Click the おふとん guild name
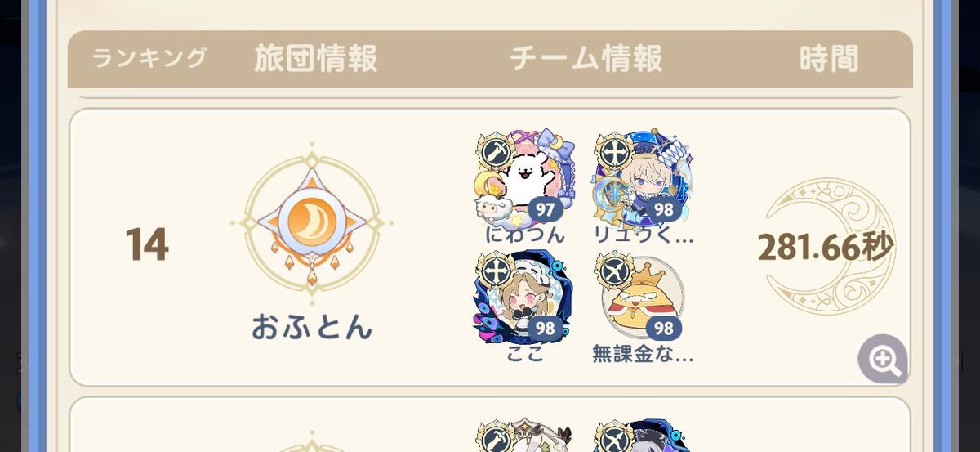This screenshot has width=980, height=452. coord(312,326)
